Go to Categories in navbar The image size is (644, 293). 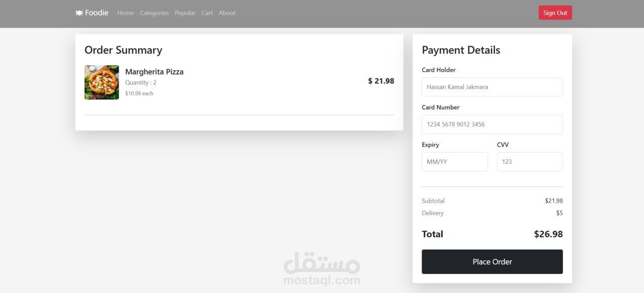pos(154,13)
